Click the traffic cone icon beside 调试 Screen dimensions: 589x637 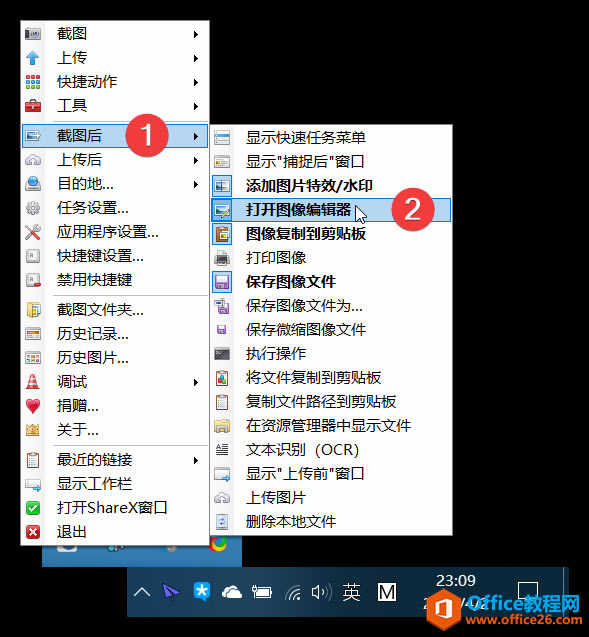[x=33, y=382]
